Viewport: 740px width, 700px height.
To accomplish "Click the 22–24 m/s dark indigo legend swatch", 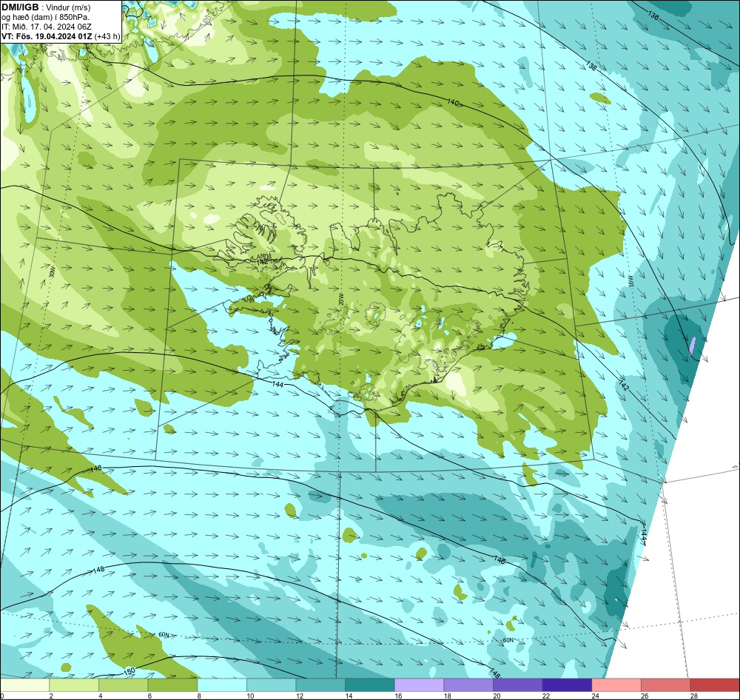I will pos(568,685).
